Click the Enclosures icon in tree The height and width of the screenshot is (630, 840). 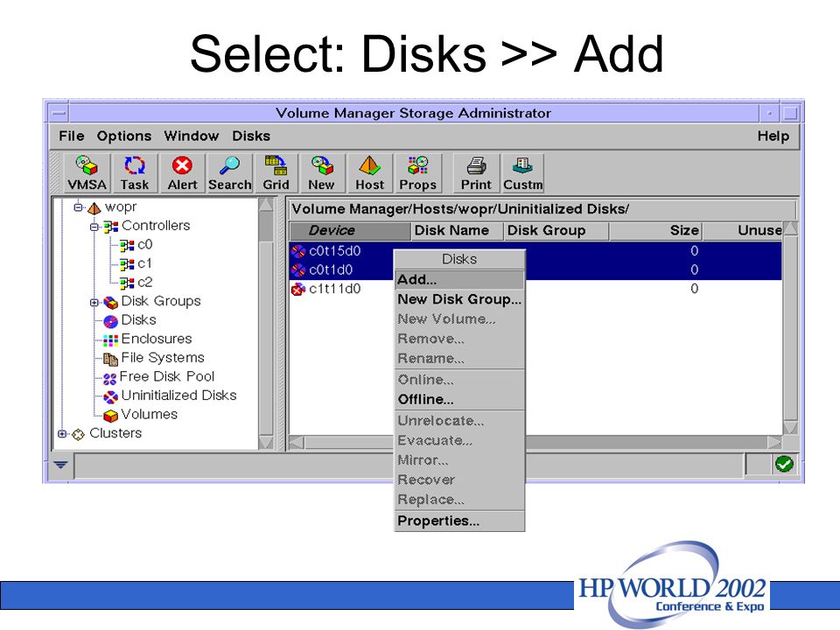(x=110, y=339)
